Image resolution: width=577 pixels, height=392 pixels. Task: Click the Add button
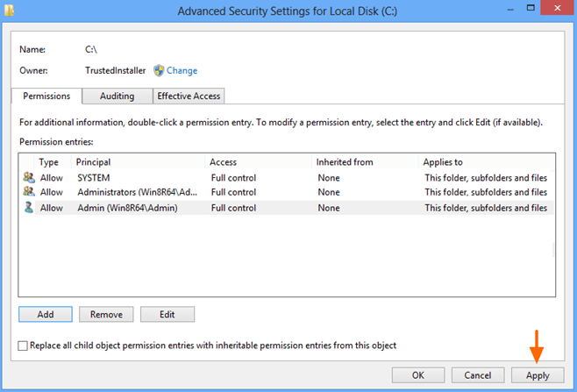(46, 314)
